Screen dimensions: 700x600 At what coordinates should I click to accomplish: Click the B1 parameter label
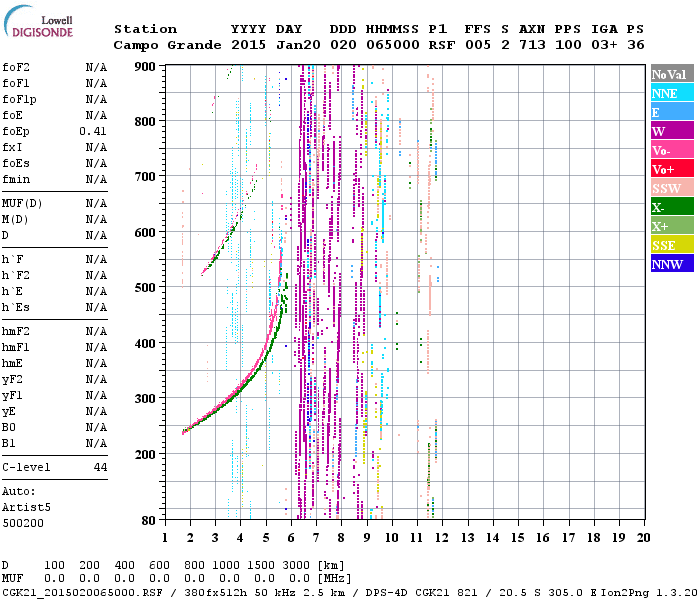pyautogui.click(x=9, y=443)
